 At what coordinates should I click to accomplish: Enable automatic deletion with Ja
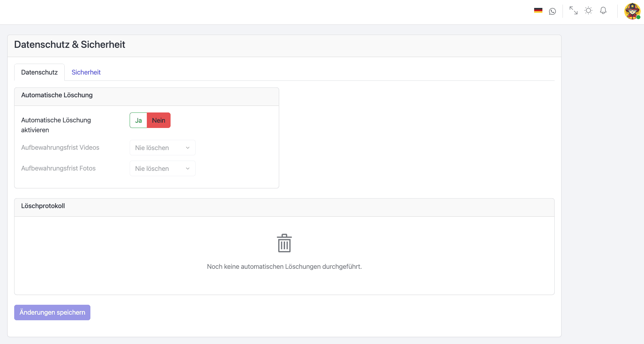pos(138,120)
